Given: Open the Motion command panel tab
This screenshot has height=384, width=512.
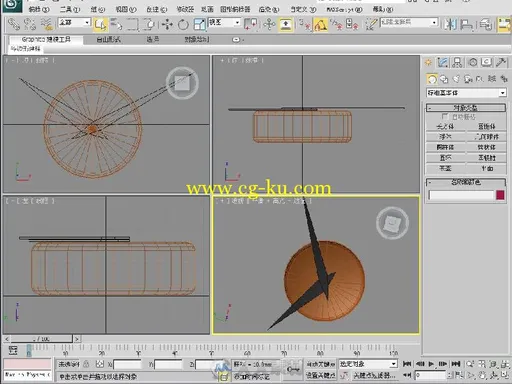Looking at the screenshot, I should pyautogui.click(x=472, y=62).
